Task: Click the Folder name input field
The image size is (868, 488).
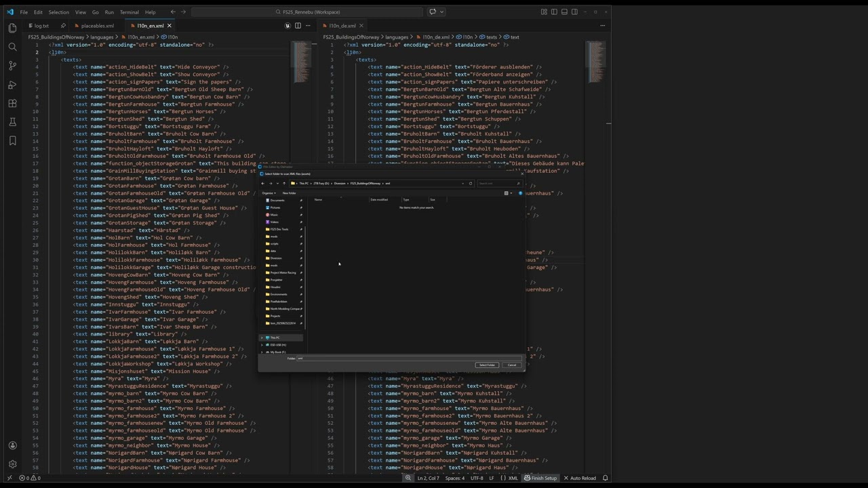Action: [x=409, y=358]
